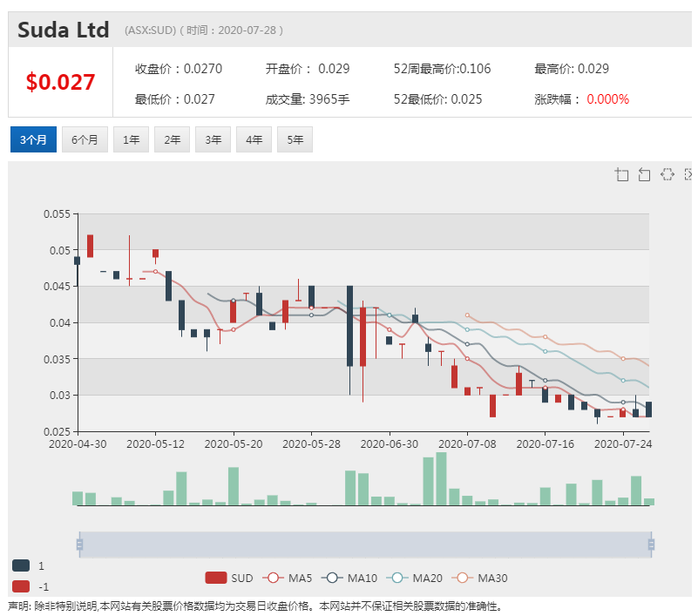Screen dimensions: 698x616
Task: Activate the horizontal brush selection icon
Action: coord(667,174)
